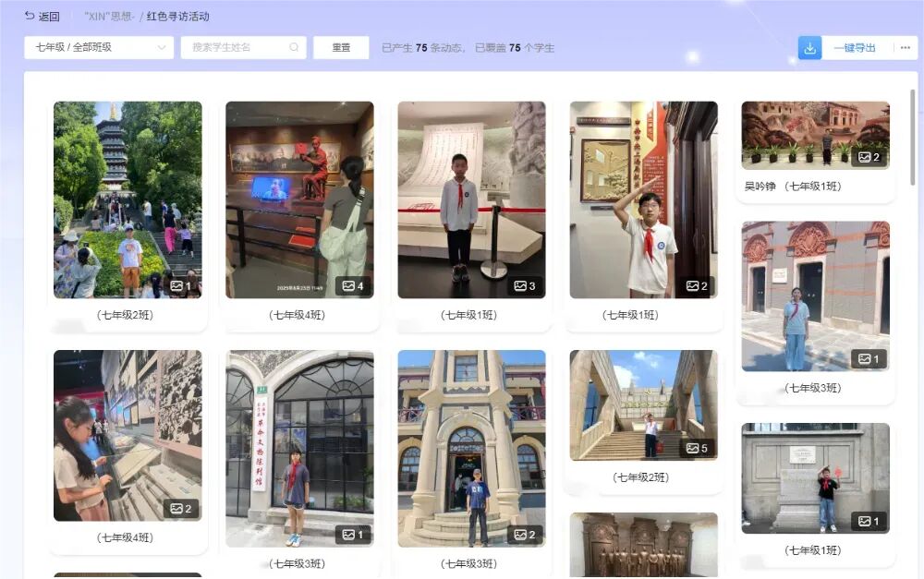Screen dimensions: 924x579
Task: Click the 一键导出 export button
Action: [855, 48]
